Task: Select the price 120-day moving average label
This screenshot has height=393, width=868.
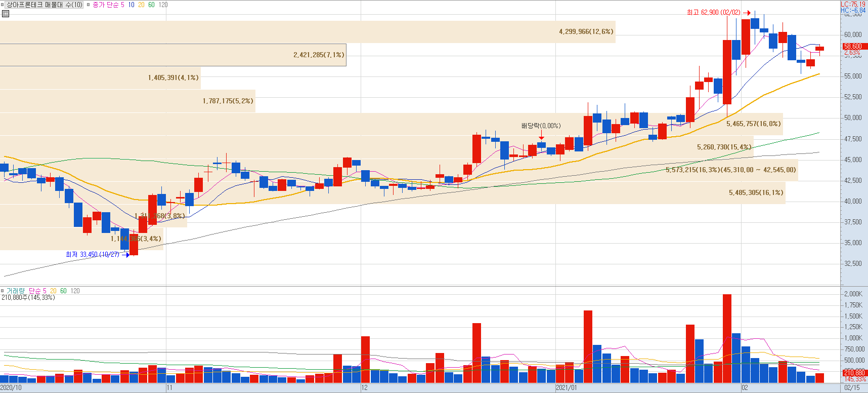Action: click(163, 5)
